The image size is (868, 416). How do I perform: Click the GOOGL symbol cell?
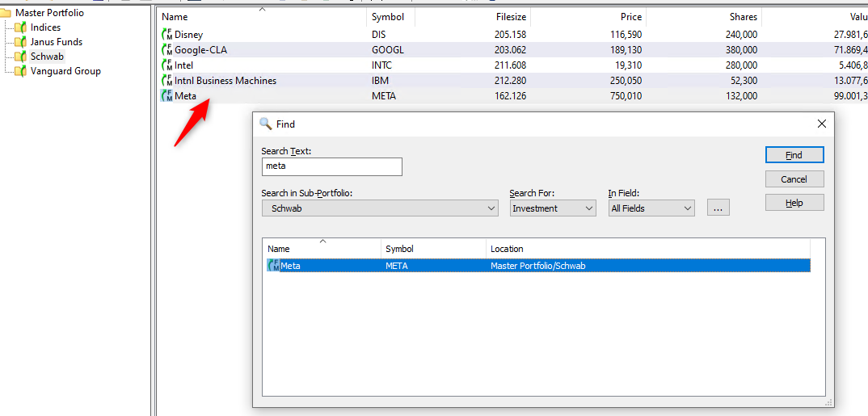pyautogui.click(x=388, y=50)
